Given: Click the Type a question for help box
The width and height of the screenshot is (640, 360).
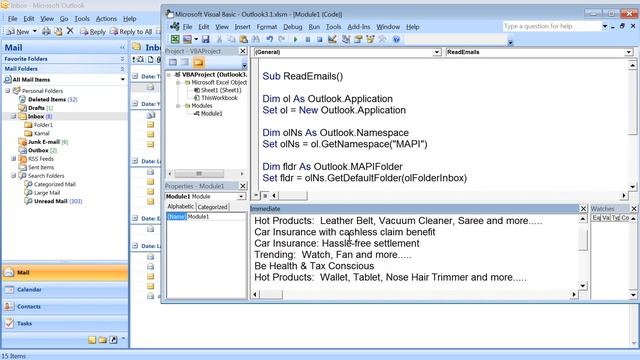Looking at the screenshot, I should [552, 26].
